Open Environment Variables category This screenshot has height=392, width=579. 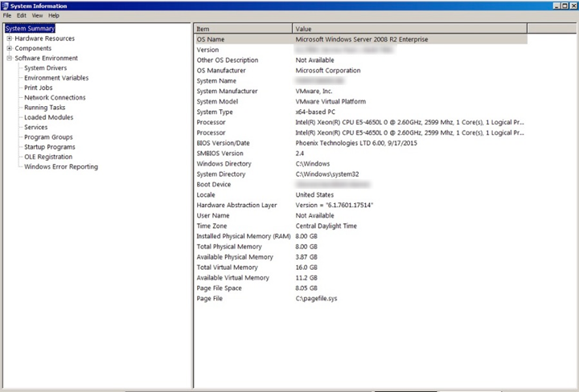pyautogui.click(x=56, y=78)
